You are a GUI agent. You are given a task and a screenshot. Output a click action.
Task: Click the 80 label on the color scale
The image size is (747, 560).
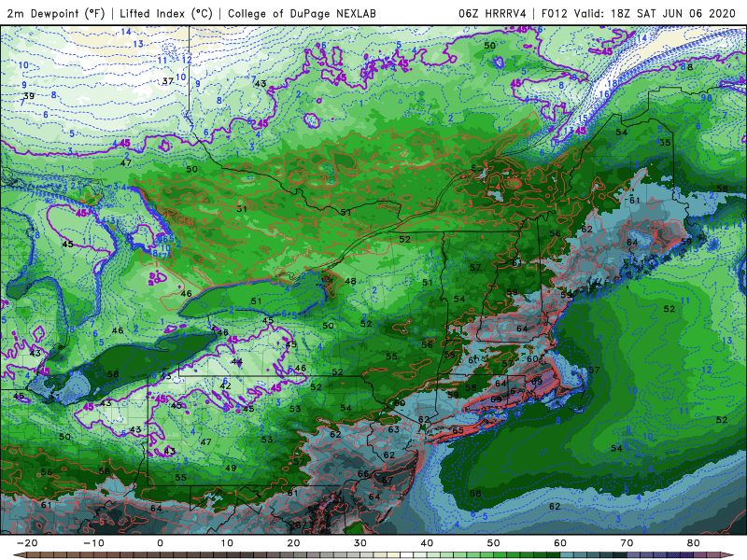coord(694,543)
